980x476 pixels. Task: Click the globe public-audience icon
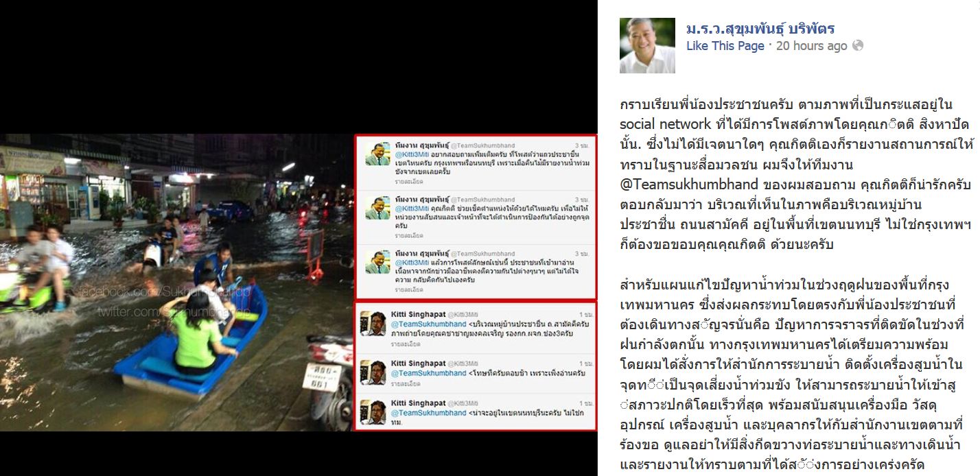[x=857, y=46]
